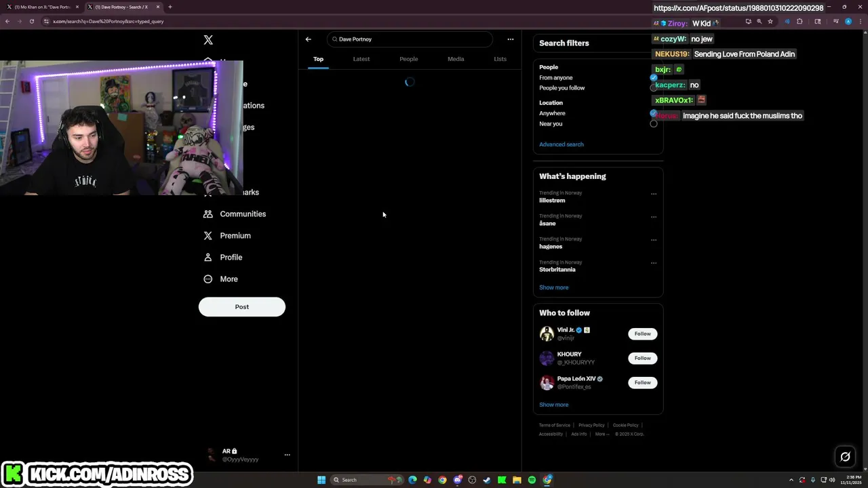Open Discord from the taskbar
868x488 pixels.
tap(457, 480)
